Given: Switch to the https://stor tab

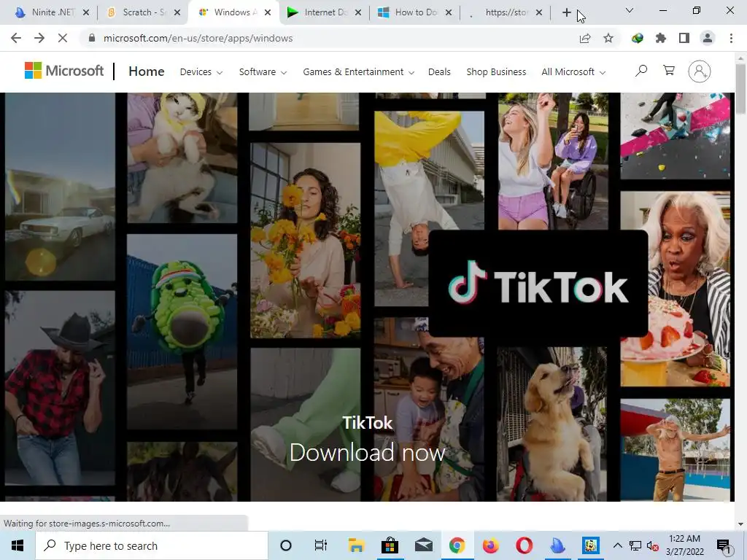Looking at the screenshot, I should click(506, 12).
